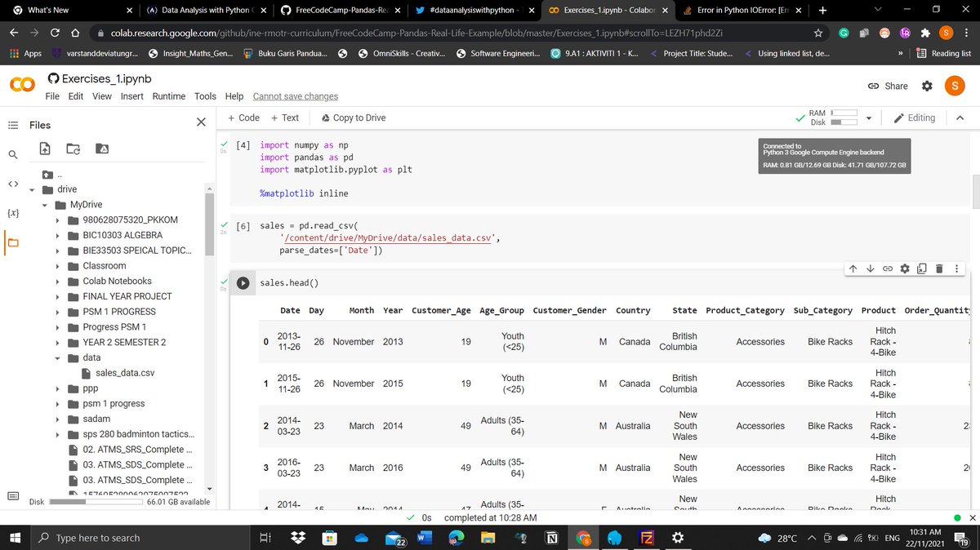Viewport: 980px width, 550px height.
Task: Open Windows Settings from the taskbar
Action: [x=676, y=538]
